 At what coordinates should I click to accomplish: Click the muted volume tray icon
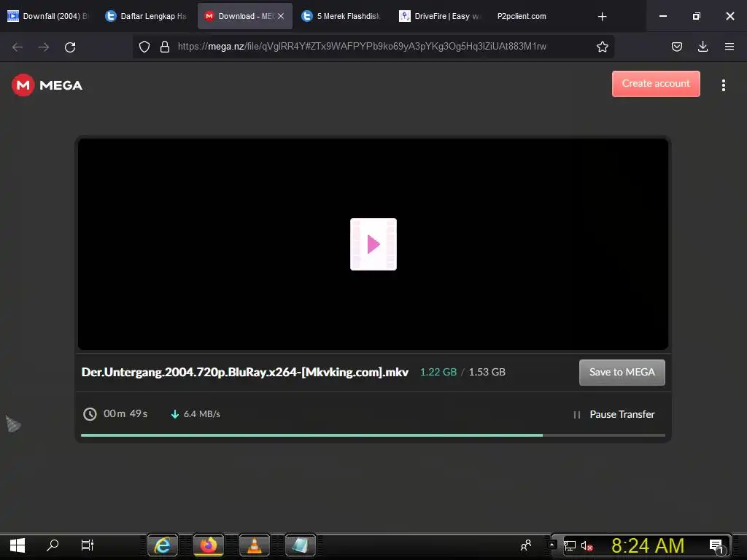click(x=587, y=545)
